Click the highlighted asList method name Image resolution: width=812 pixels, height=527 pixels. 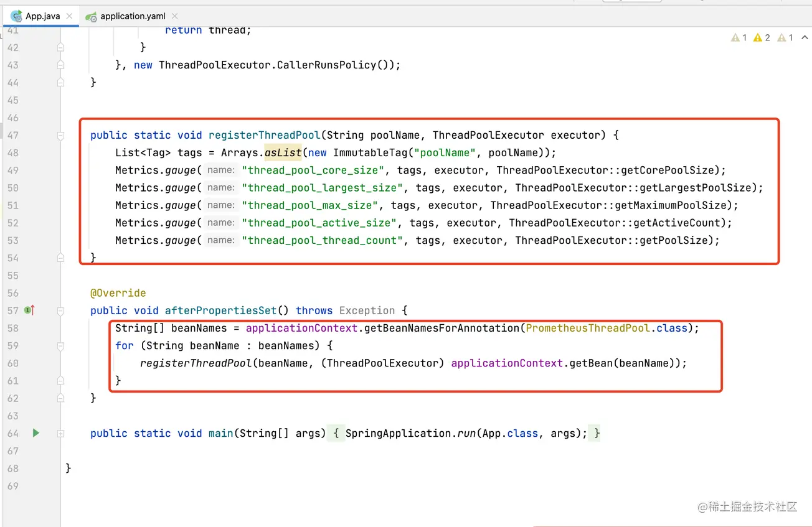click(x=282, y=152)
